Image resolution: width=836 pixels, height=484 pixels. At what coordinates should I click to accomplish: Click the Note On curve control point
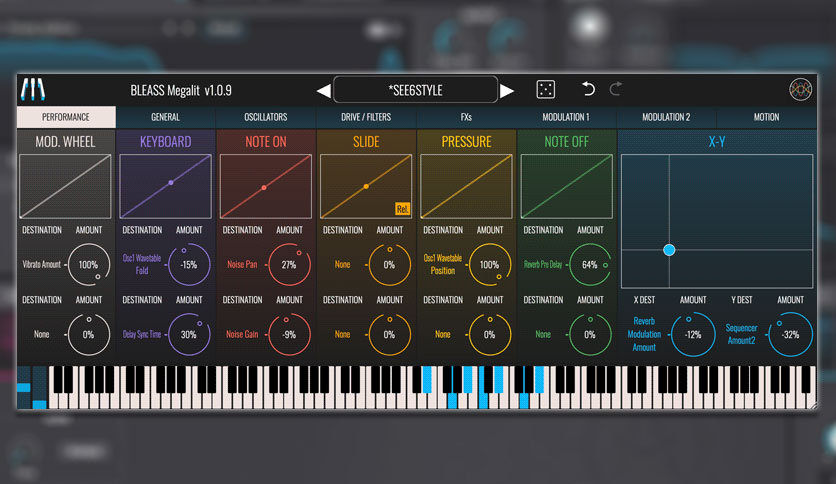pyautogui.click(x=264, y=188)
